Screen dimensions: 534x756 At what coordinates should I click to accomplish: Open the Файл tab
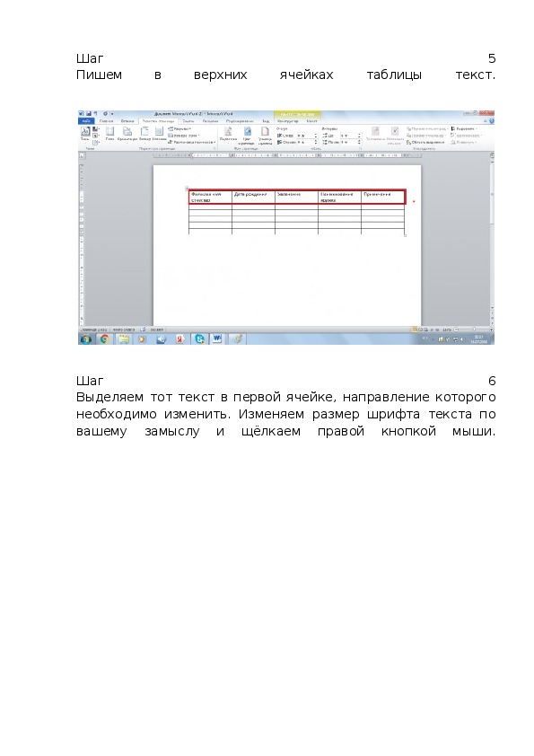86,121
